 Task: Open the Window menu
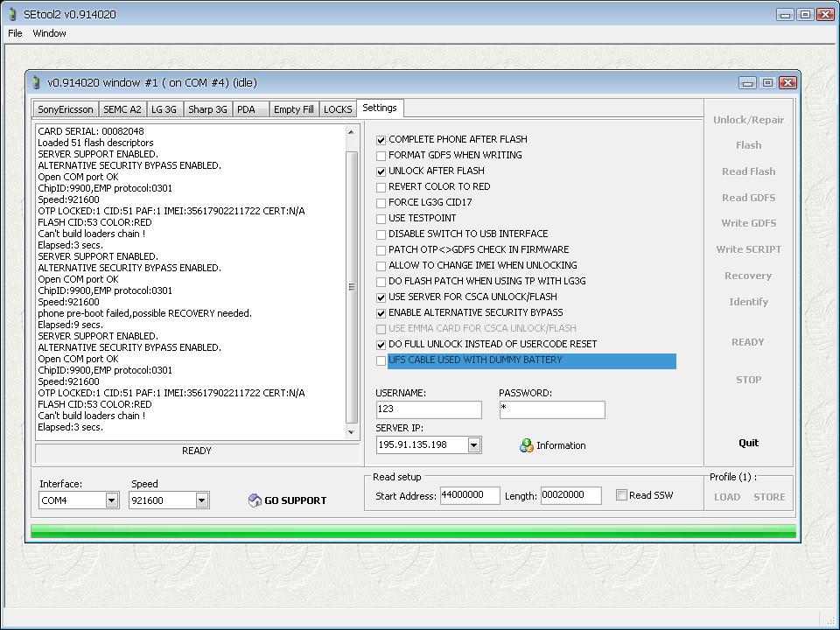coord(49,33)
